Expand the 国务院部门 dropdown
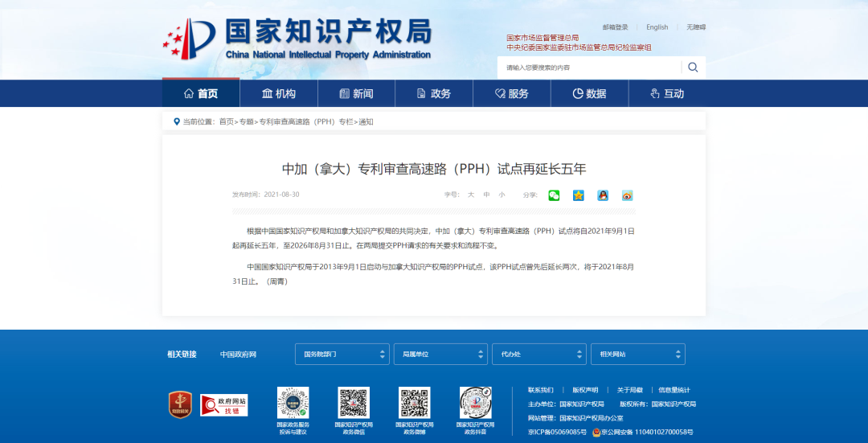The image size is (868, 443). pos(342,354)
